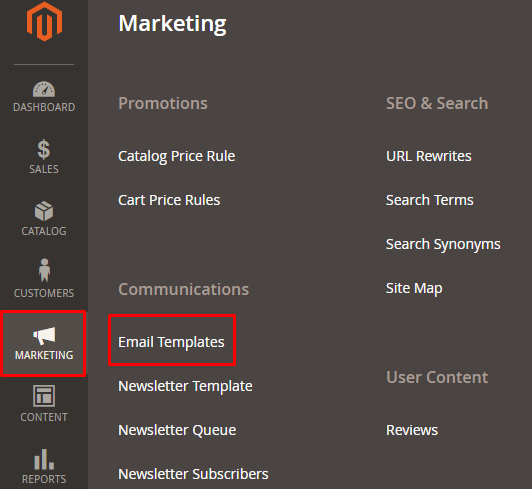Select the Marketing megaphone icon

(44, 335)
